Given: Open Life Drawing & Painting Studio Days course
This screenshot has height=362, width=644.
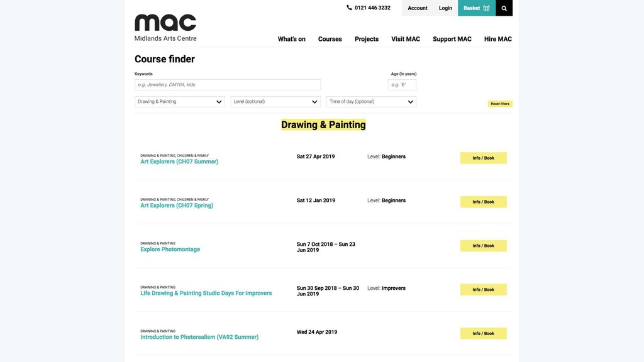Looking at the screenshot, I should pos(206,293).
